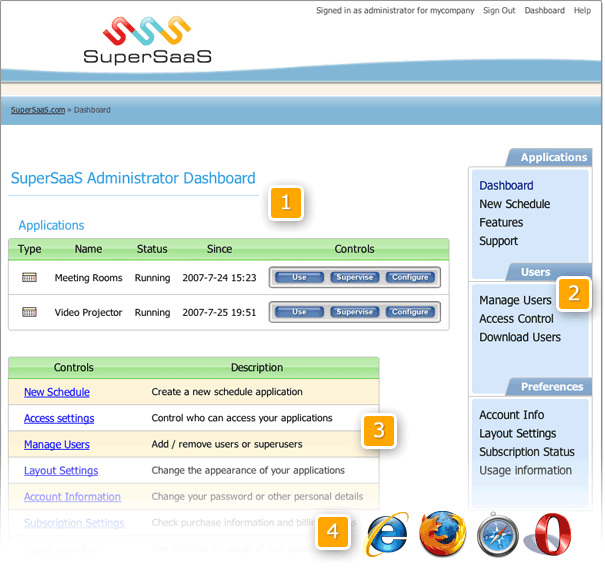Click the Internet Explorer browser icon

pyautogui.click(x=387, y=534)
